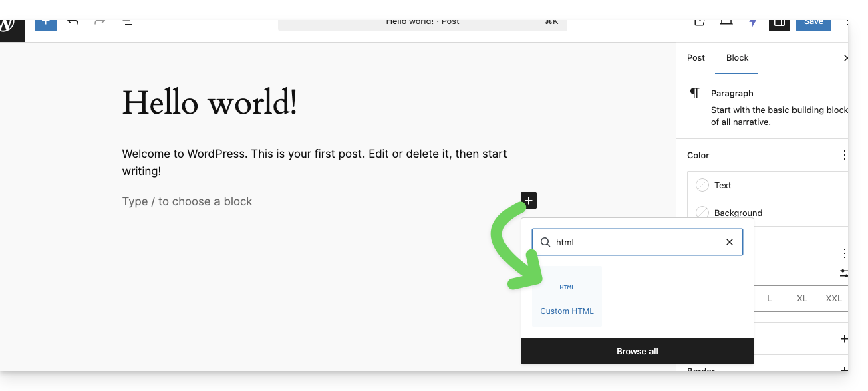Select font size XL

802,298
